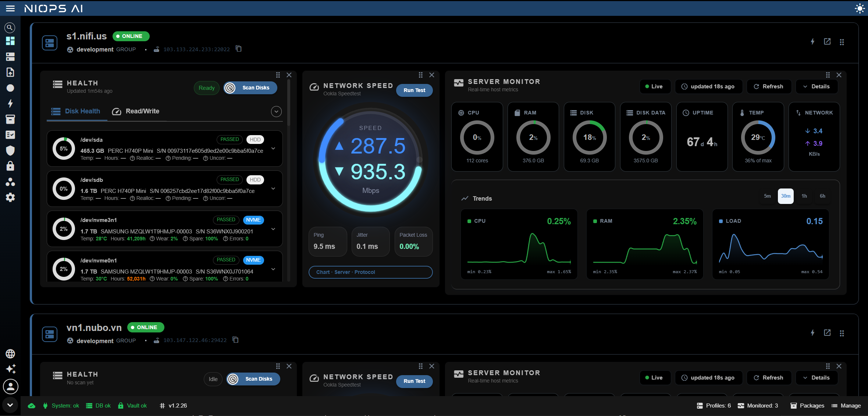The image size is (868, 416).
Task: Expand /dev/nvme0n1 disk details
Action: point(273,269)
